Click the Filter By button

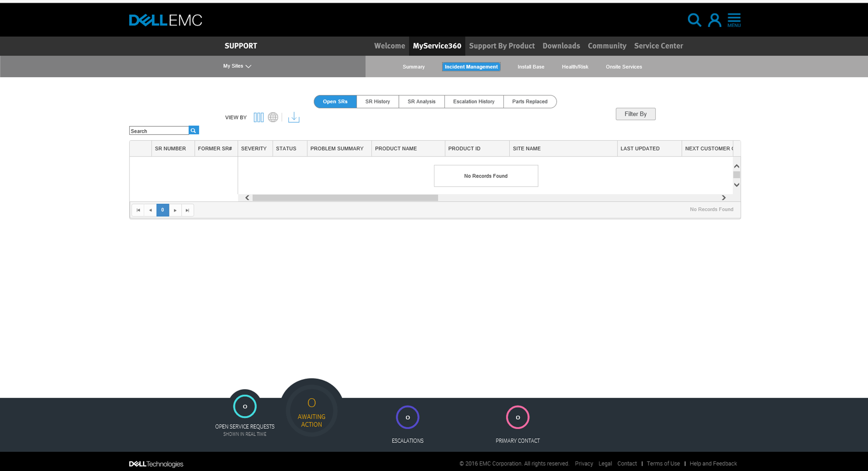coord(635,114)
